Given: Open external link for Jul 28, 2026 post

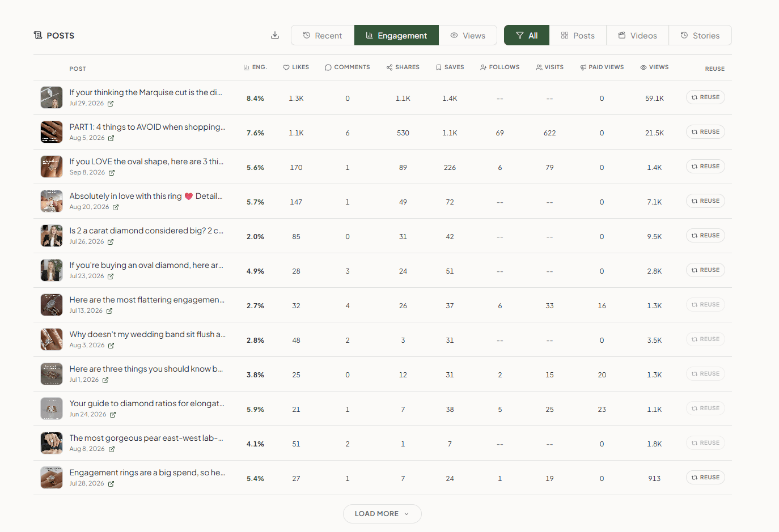Looking at the screenshot, I should coord(111,484).
